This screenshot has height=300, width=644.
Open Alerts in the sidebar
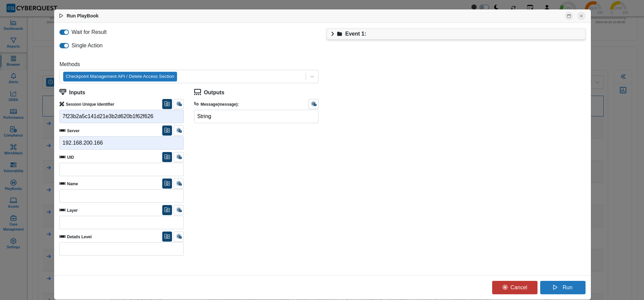pyautogui.click(x=13, y=79)
